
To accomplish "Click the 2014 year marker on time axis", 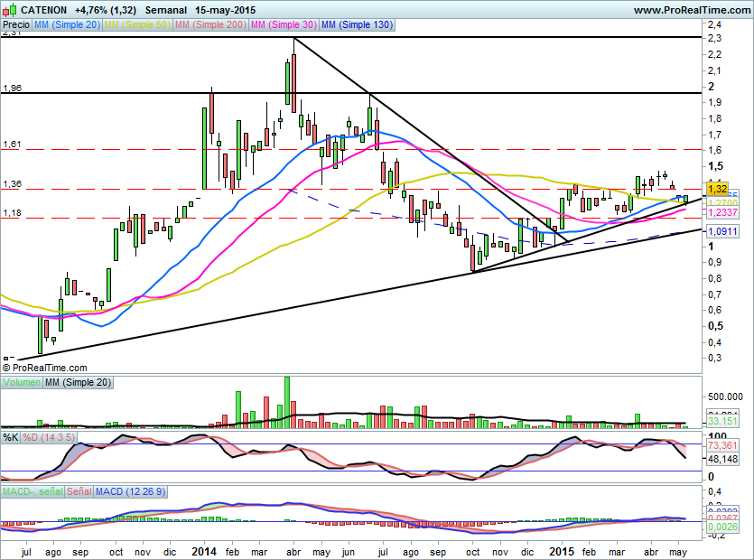I will click(x=205, y=551).
